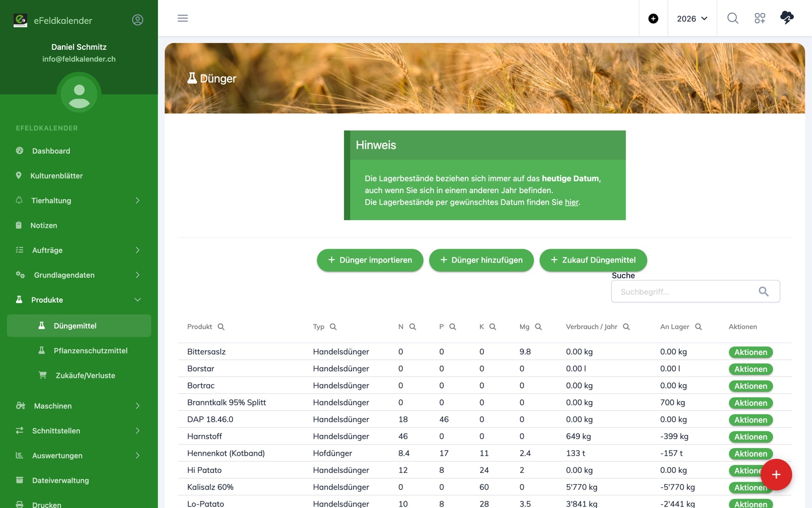The width and height of the screenshot is (812, 508).
Task: Filter the Typ column with its magnifier
Action: point(333,327)
